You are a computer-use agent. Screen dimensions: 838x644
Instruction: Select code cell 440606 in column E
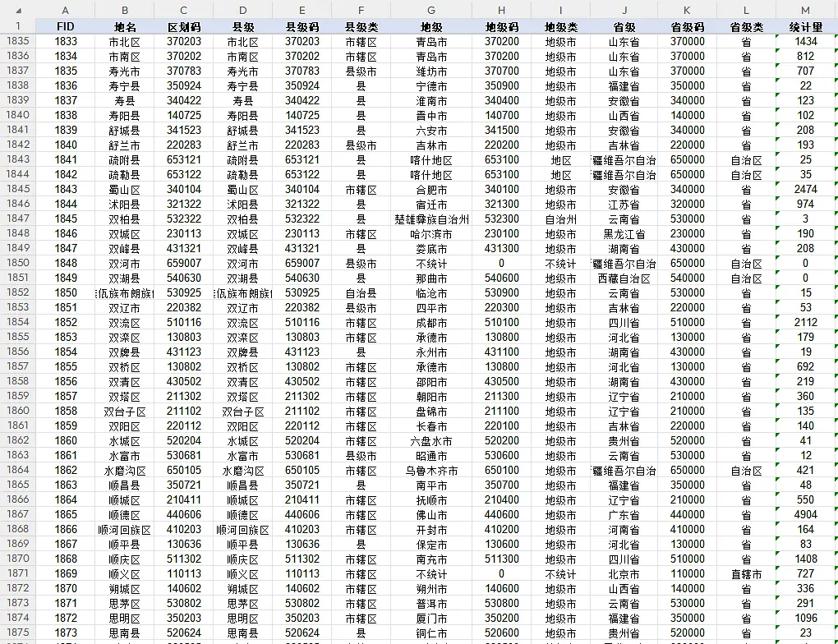[x=302, y=515]
